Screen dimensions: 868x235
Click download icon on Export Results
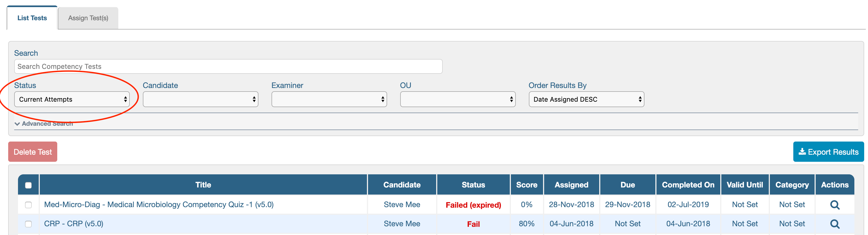tap(802, 152)
